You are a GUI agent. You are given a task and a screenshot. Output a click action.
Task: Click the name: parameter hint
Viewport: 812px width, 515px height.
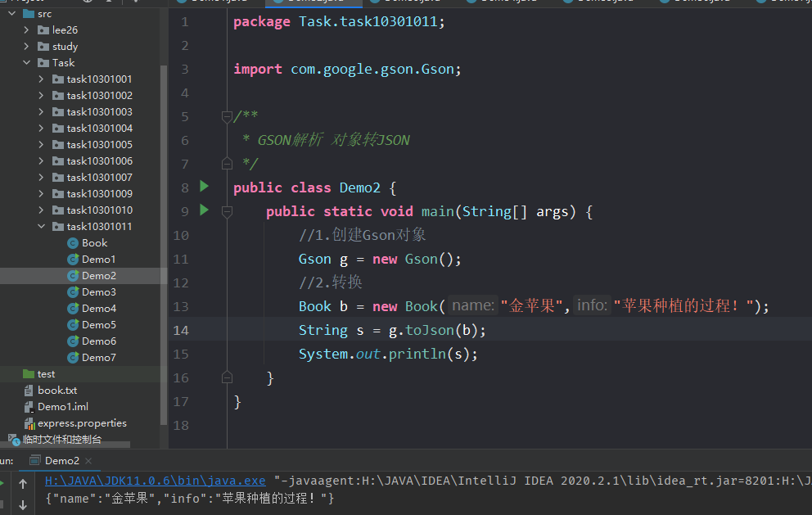click(x=473, y=305)
